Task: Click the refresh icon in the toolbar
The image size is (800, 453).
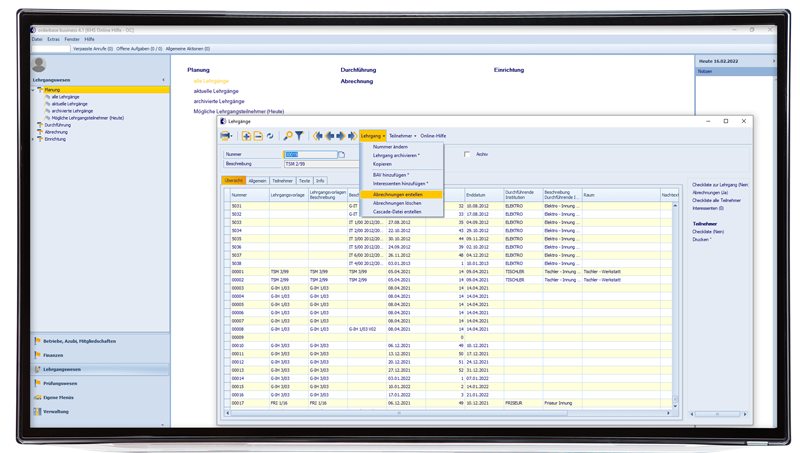Action: pos(270,136)
